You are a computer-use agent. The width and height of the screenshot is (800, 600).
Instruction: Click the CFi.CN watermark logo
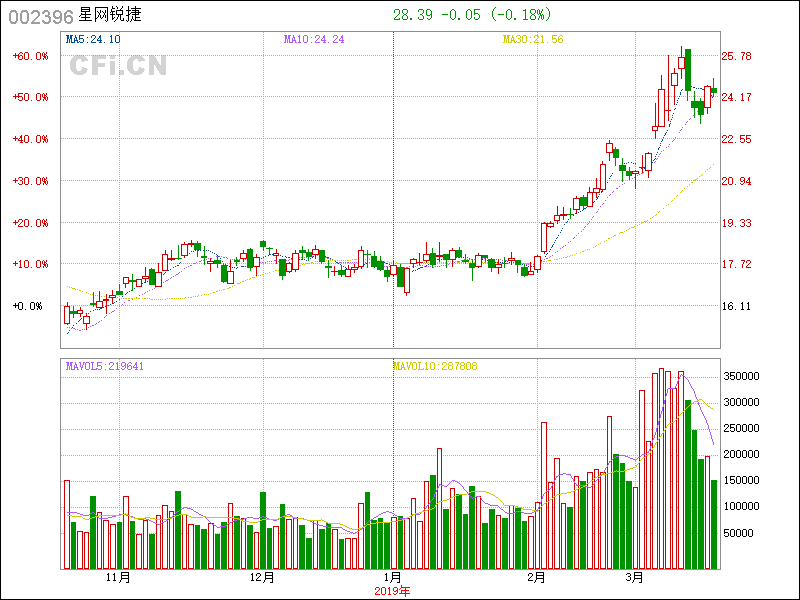[118, 65]
